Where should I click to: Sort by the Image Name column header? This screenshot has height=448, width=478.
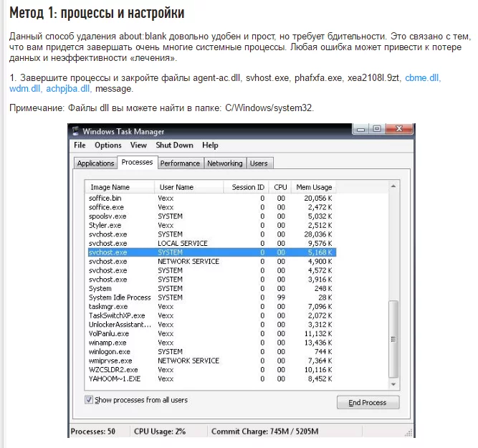[x=120, y=187]
